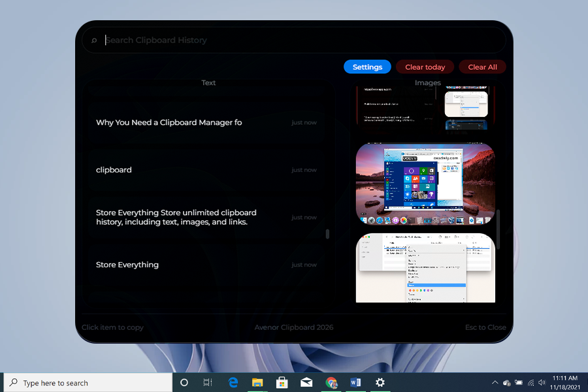Viewport: 588px width, 392px height.
Task: Open Microsoft Word from the taskbar
Action: [355, 382]
